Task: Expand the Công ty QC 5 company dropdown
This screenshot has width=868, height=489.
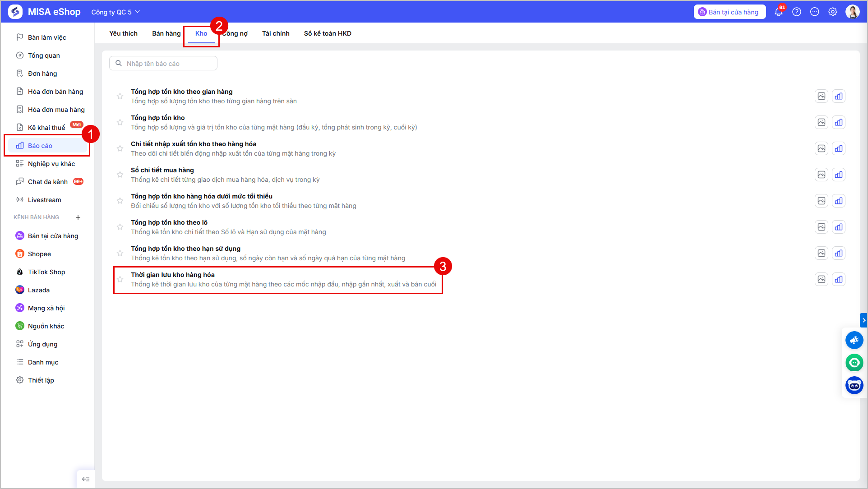Action: click(x=115, y=12)
